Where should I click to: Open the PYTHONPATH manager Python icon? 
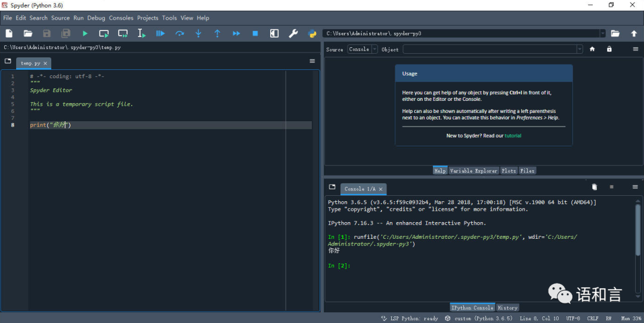(312, 33)
